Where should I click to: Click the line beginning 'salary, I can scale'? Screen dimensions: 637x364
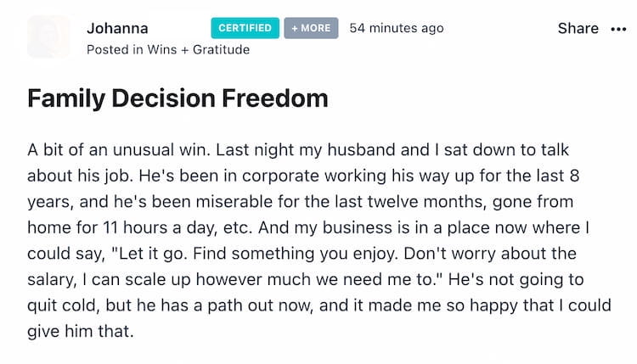pos(306,280)
